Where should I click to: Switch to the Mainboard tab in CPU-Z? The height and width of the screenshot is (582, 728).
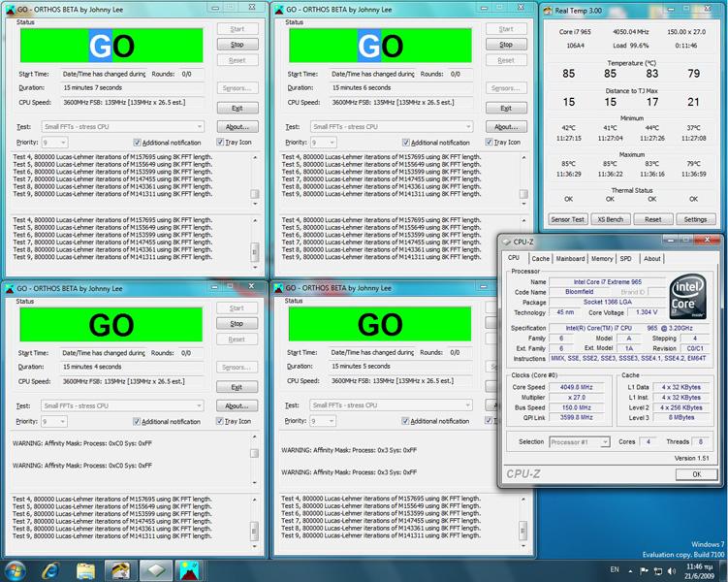(570, 259)
